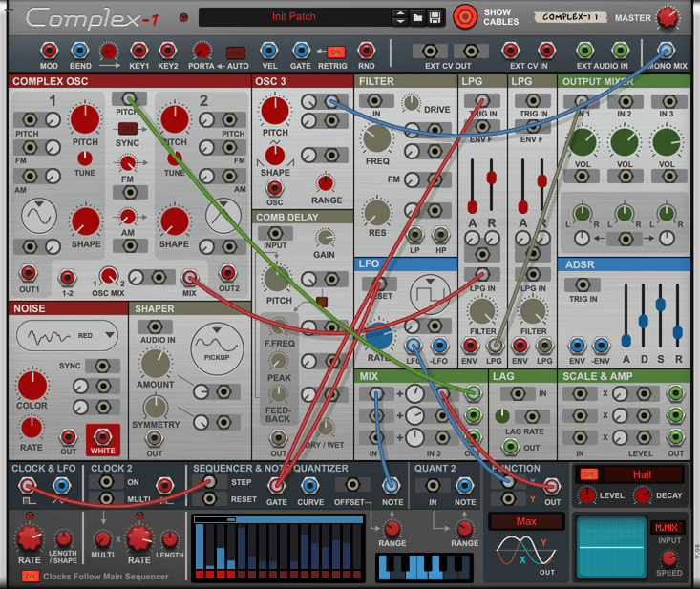Click the oscilloscope display screen
700x589 pixels.
[611, 548]
